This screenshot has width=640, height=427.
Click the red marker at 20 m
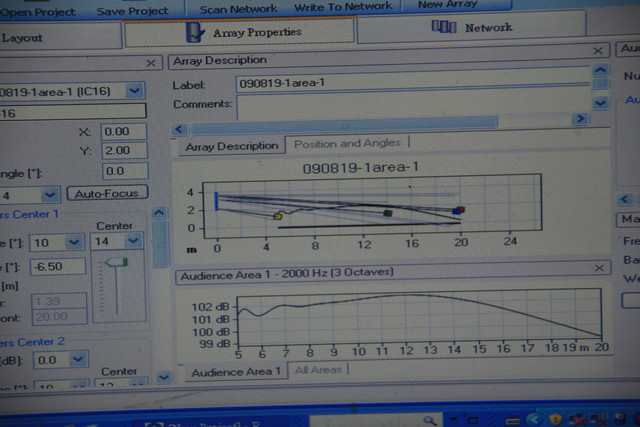pos(459,210)
